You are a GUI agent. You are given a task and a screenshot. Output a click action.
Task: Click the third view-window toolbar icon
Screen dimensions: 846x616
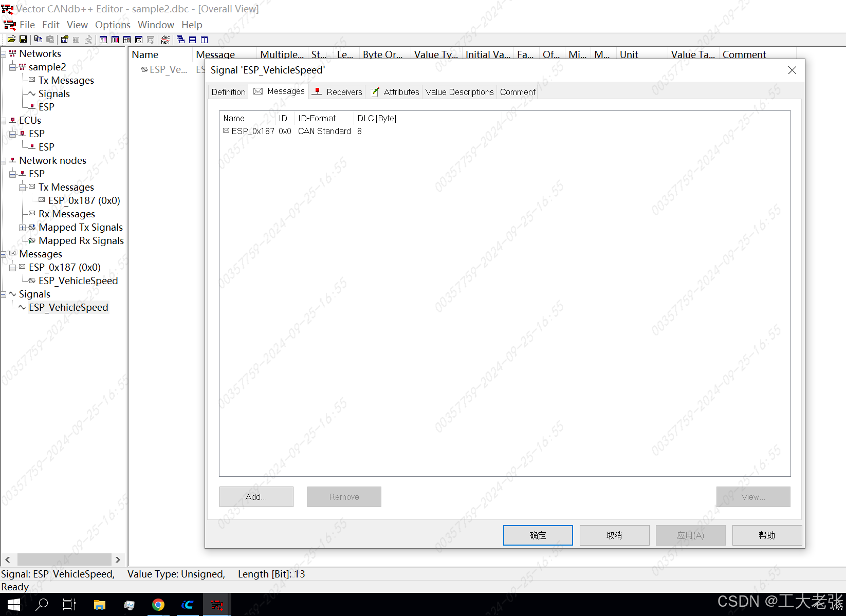(127, 40)
